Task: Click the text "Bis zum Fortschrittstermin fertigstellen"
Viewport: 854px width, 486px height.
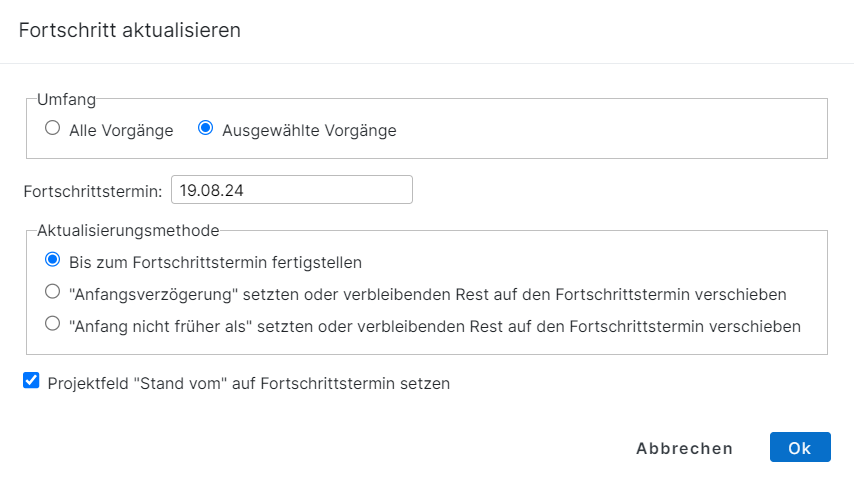Action: (215, 263)
